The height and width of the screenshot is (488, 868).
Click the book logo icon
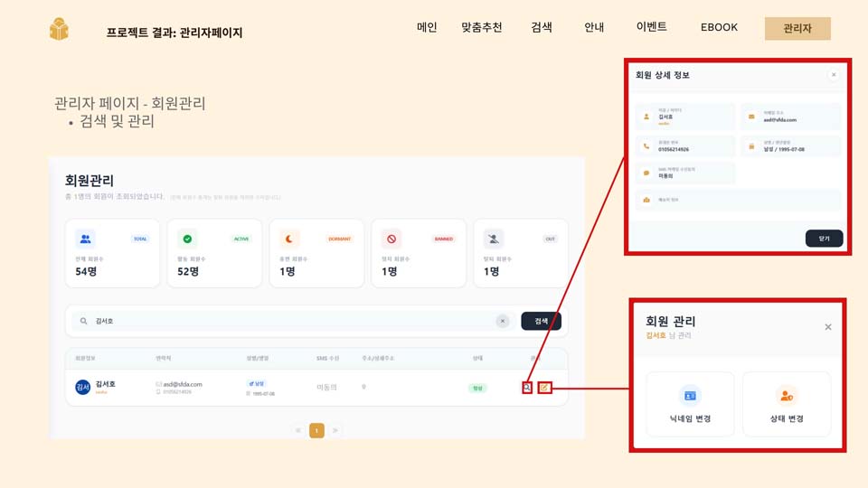(x=59, y=30)
